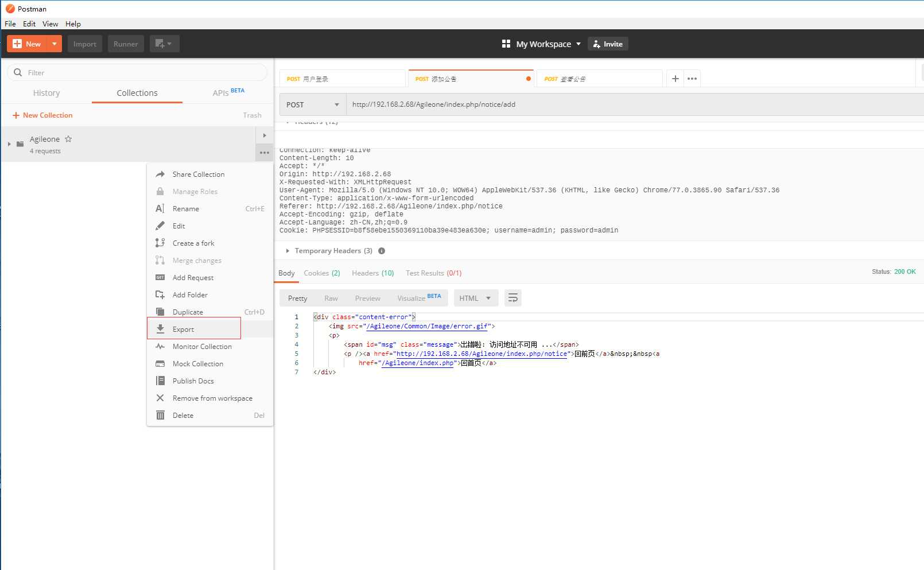Select Merge changes menu entry

[x=210, y=260]
